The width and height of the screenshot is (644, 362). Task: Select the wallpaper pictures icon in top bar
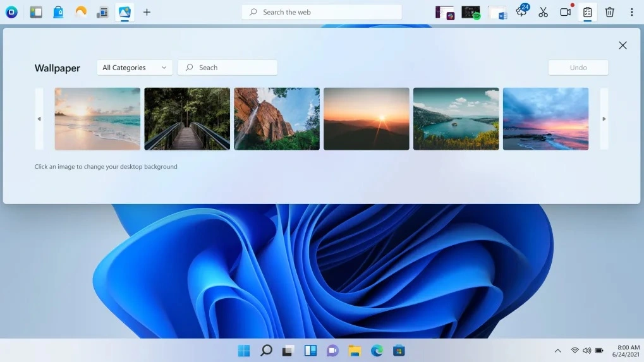coord(125,12)
